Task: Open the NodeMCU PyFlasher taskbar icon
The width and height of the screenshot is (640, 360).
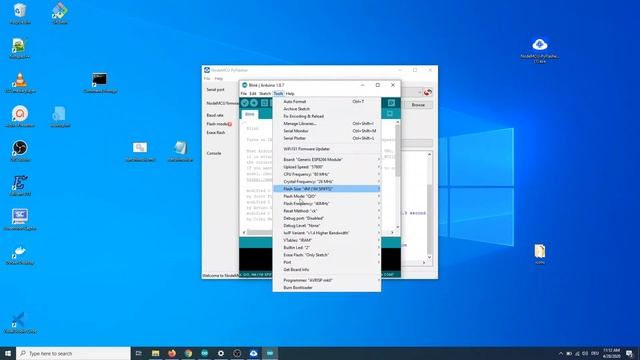Action: click(253, 353)
